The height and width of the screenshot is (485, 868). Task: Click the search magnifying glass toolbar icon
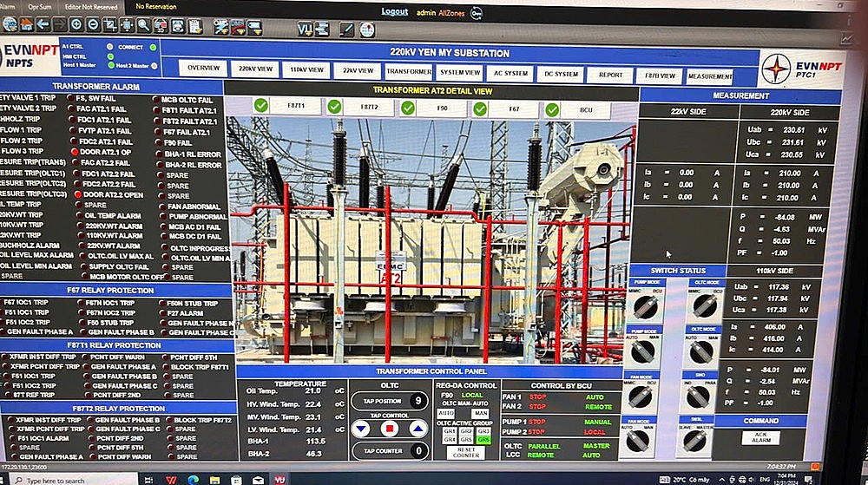pyautogui.click(x=142, y=25)
